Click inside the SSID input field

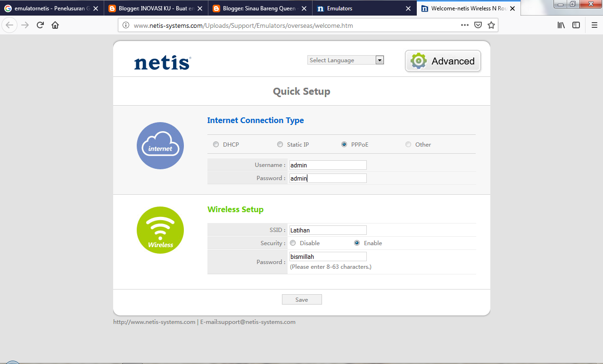point(327,230)
